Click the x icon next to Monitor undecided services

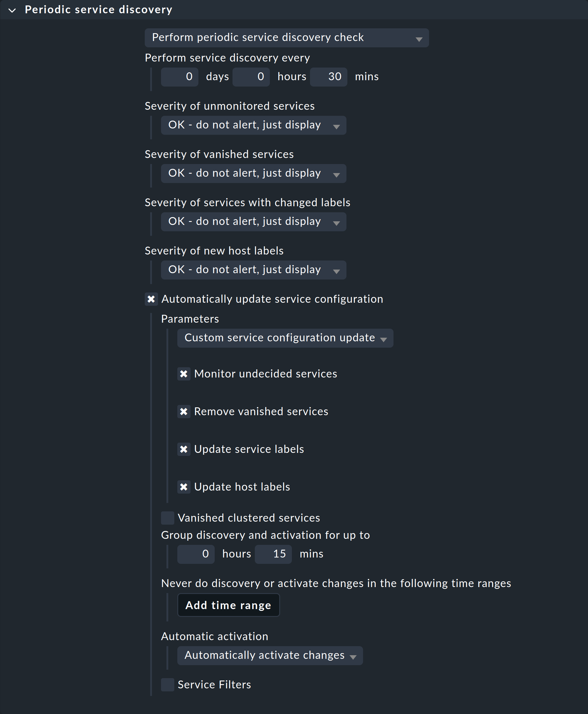pyautogui.click(x=183, y=374)
